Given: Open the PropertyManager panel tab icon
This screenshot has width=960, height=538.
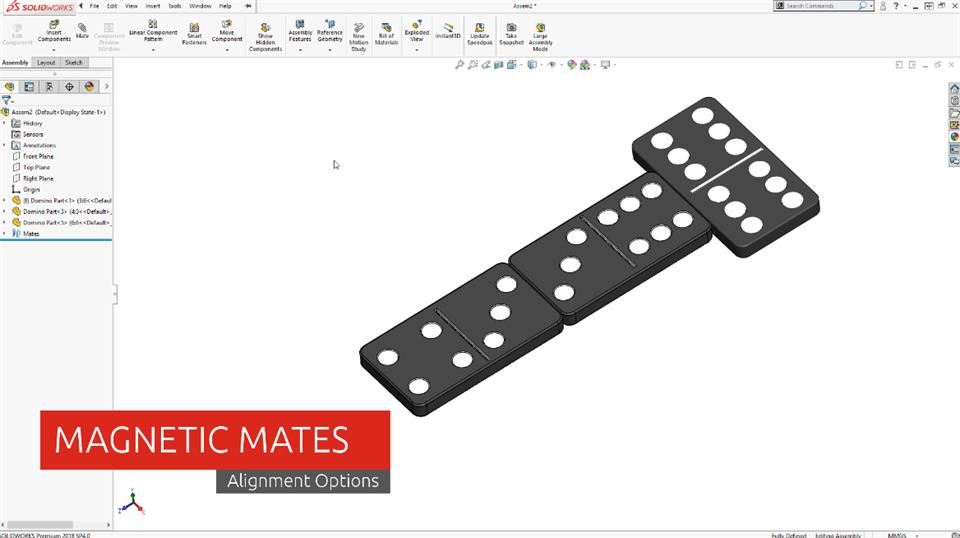Looking at the screenshot, I should [x=29, y=87].
